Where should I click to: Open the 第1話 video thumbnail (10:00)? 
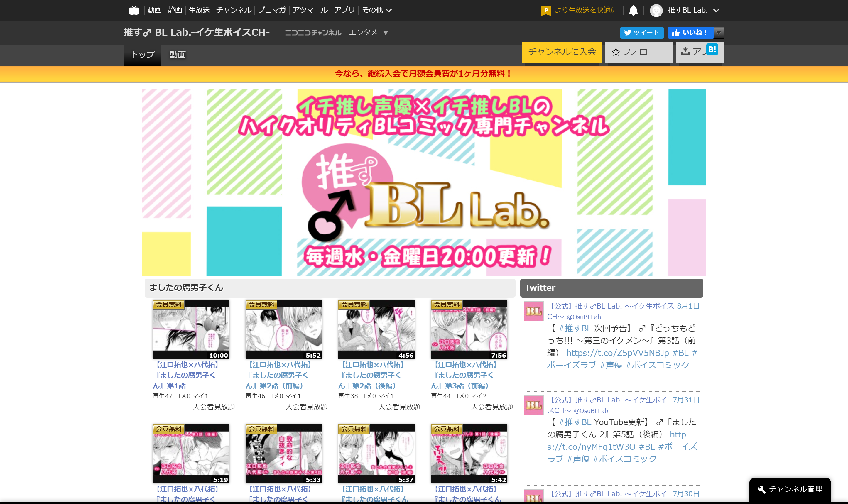tap(190, 329)
